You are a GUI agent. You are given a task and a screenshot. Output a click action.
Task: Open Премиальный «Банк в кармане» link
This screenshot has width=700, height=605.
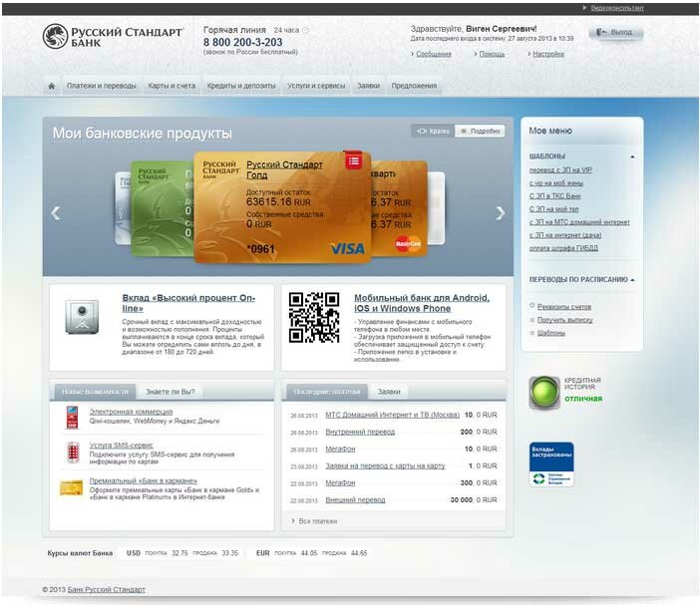tap(144, 480)
